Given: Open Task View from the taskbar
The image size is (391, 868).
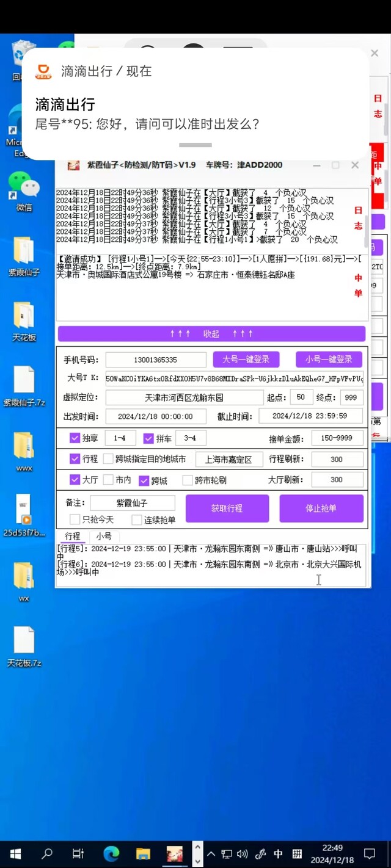Looking at the screenshot, I should coord(78,853).
